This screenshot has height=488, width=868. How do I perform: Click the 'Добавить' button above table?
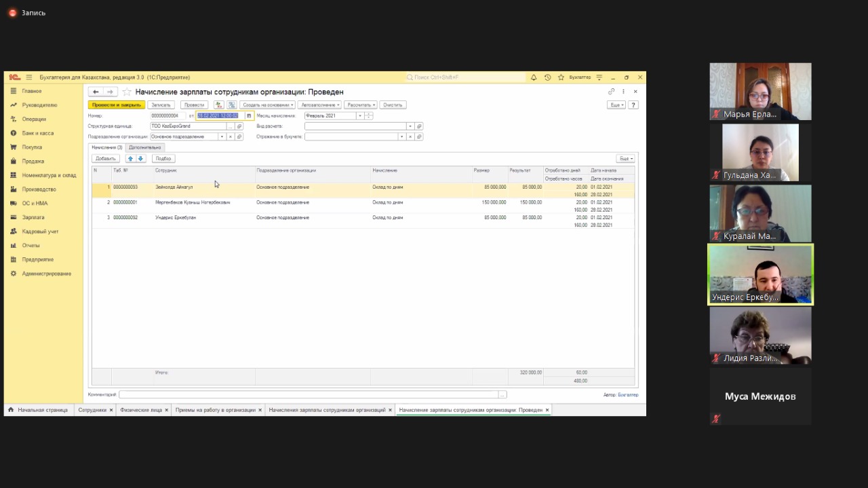pos(106,158)
